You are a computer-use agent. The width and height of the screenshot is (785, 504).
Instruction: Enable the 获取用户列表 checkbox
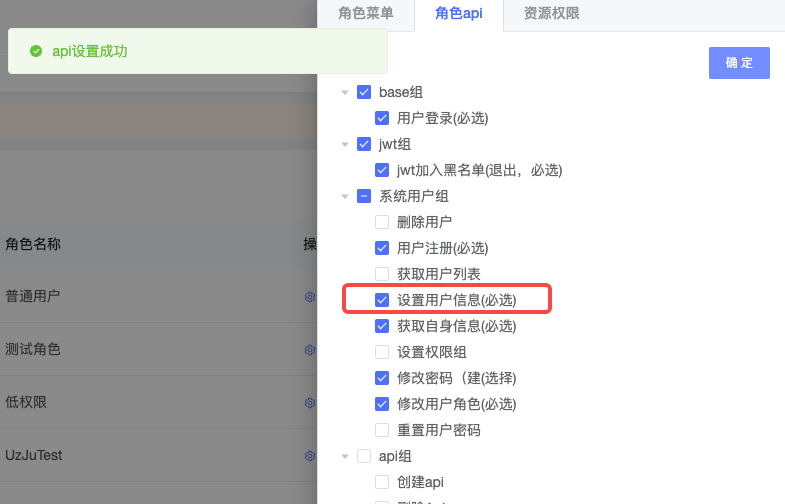pyautogui.click(x=382, y=274)
